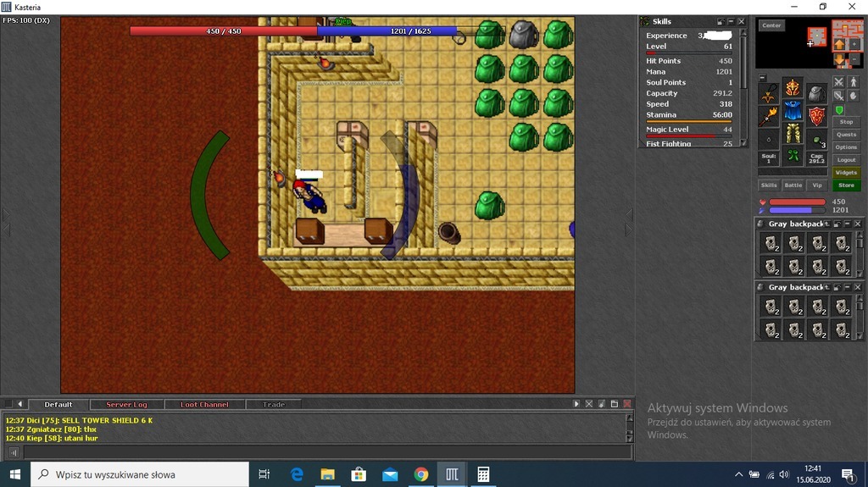Click the Skills button below inventory
Screen dimensions: 868x487
point(769,185)
